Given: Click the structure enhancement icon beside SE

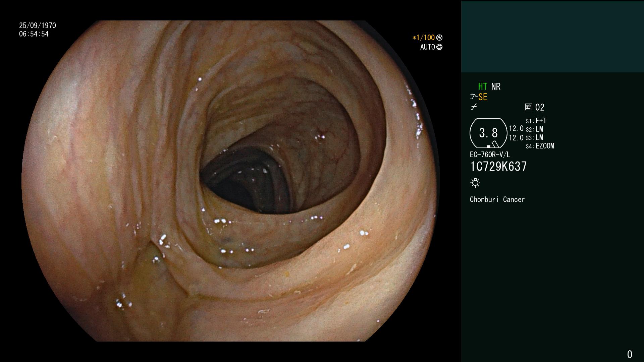Looking at the screenshot, I should pyautogui.click(x=474, y=97).
